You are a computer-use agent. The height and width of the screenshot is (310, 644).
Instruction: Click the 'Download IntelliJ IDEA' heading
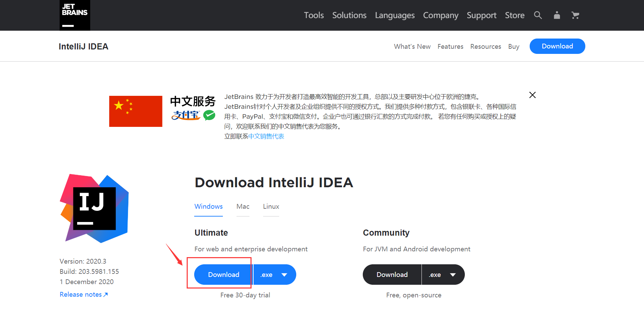point(274,182)
